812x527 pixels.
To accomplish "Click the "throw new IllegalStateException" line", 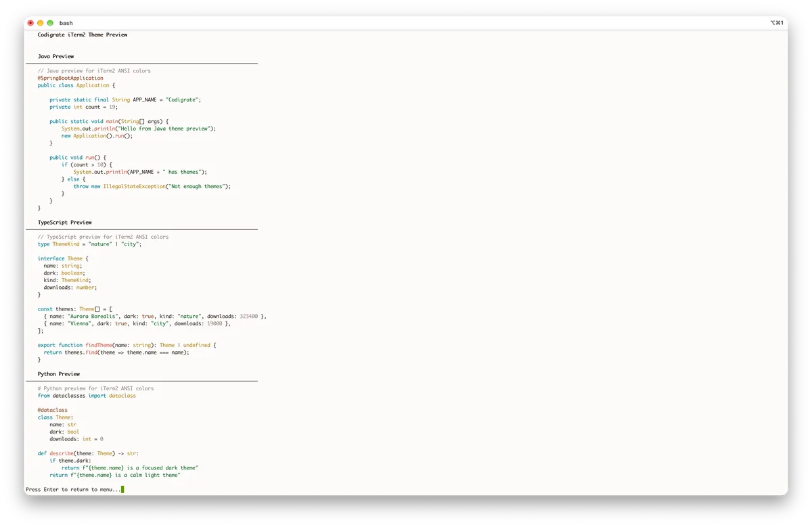I will [x=152, y=186].
